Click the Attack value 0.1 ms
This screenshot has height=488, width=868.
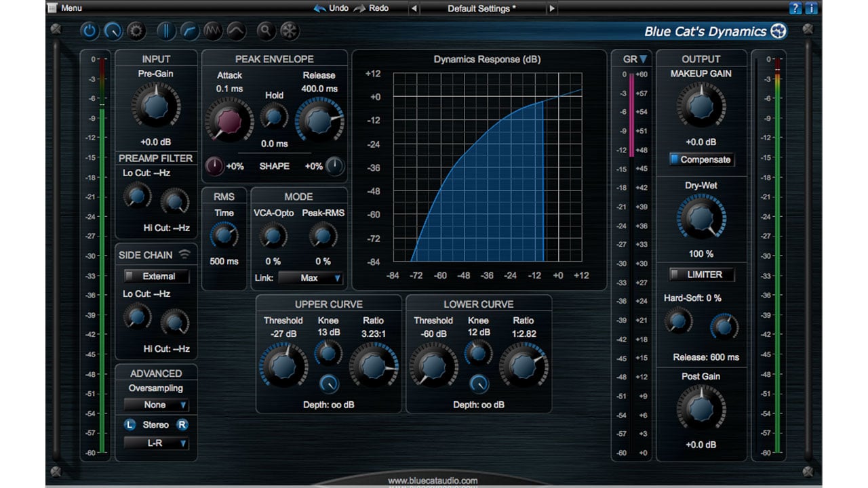tap(229, 89)
